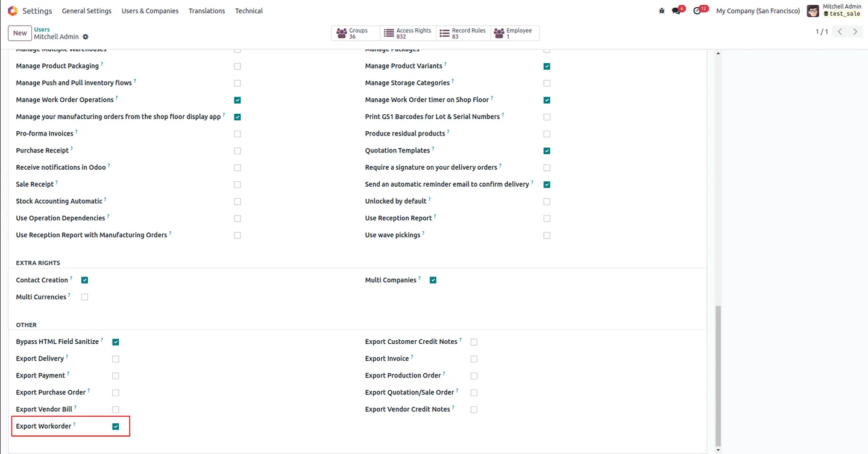Show help tooltip for Export Invoice

click(412, 356)
